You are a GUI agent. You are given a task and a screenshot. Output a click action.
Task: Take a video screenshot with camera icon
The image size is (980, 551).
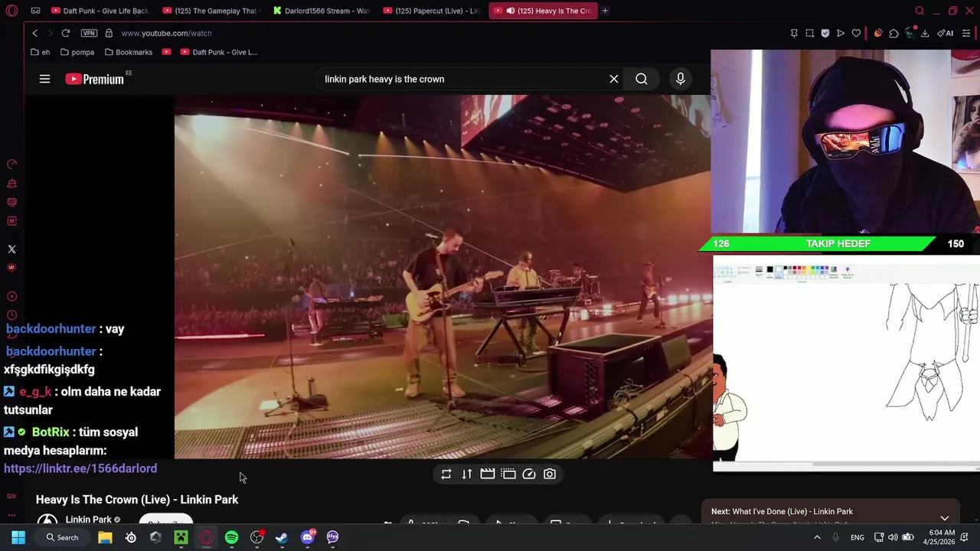pos(550,474)
